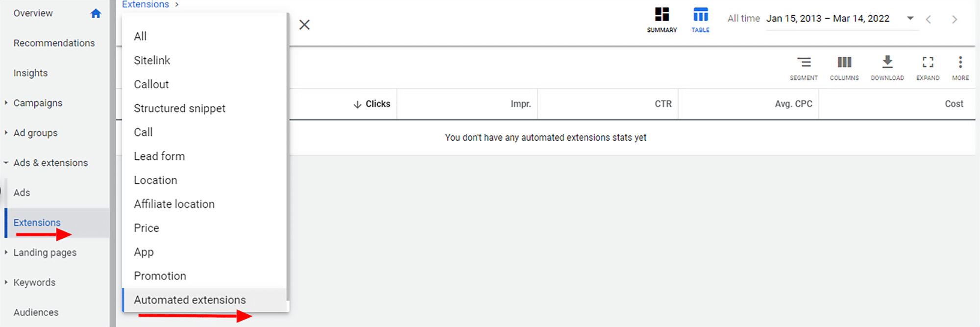Screen dimensions: 980x327
Task: Open the date range dropdown arrow
Action: (x=910, y=19)
